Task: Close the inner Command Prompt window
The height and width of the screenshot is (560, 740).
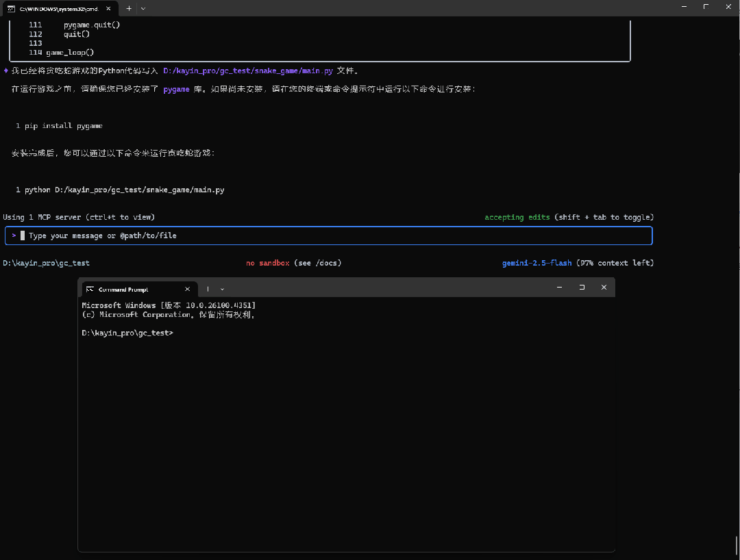Action: [604, 287]
